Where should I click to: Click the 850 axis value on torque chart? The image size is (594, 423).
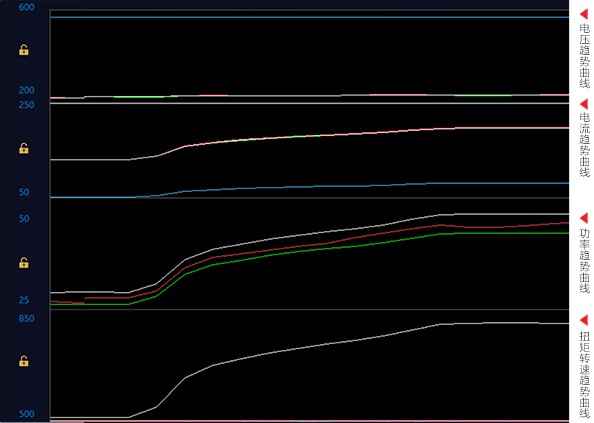(x=27, y=318)
